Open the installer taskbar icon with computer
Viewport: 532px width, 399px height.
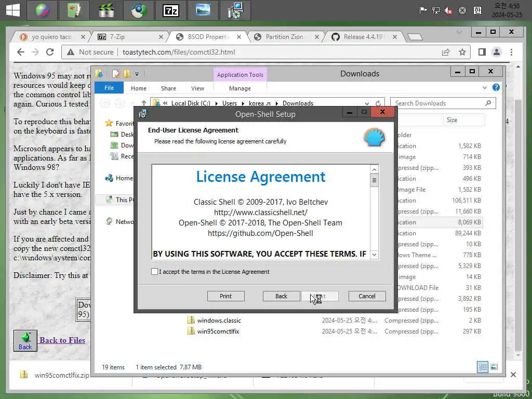pos(235,10)
